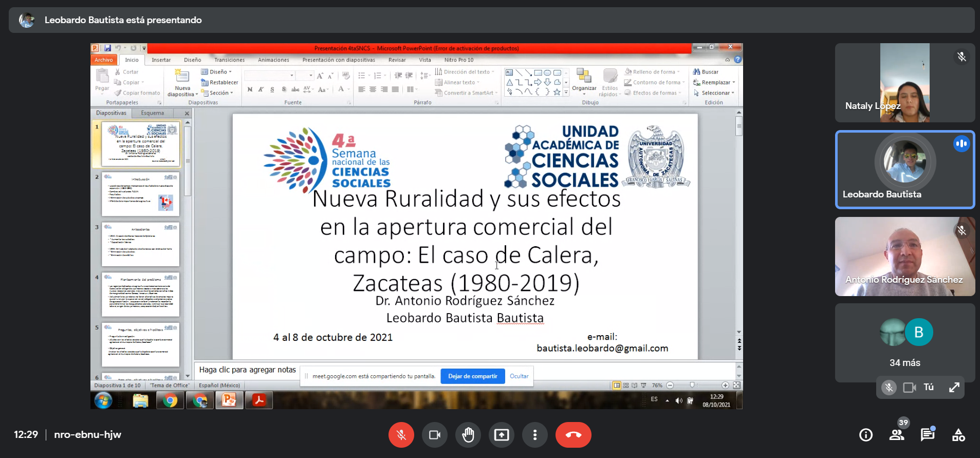The height and width of the screenshot is (458, 980).
Task: Click Convertir a SmartArt
Action: pos(467,93)
